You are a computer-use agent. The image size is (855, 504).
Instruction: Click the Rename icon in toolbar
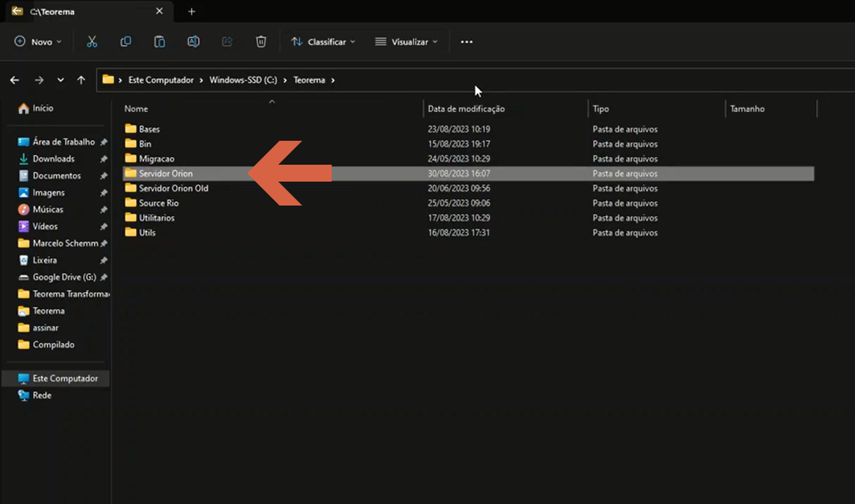coord(193,42)
